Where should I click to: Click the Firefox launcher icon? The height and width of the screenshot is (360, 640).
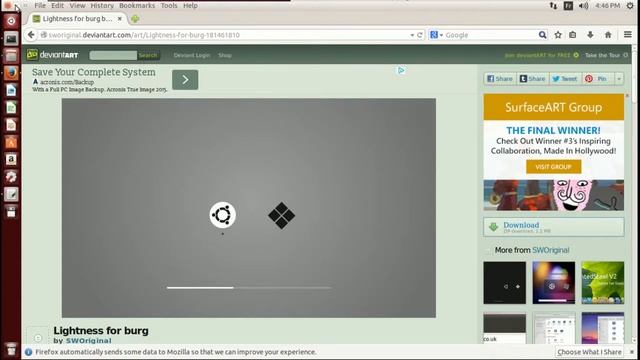[11, 73]
